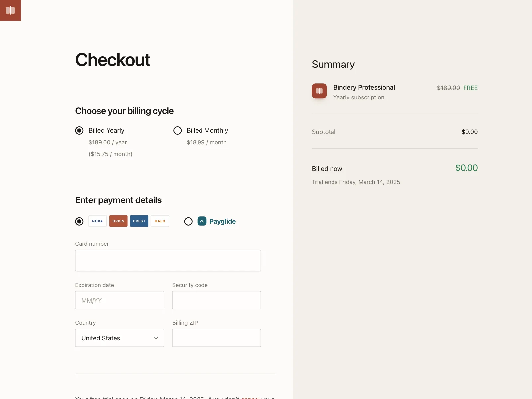The image size is (532, 399).
Task: Select the Billed Yearly radio option
Action: pyautogui.click(x=79, y=130)
